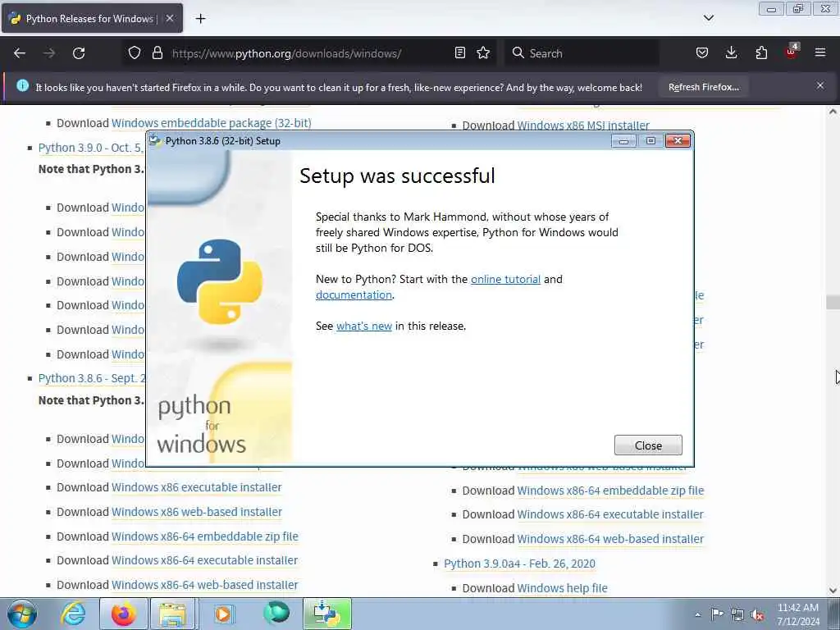Open Windows Media Player from taskbar
The height and width of the screenshot is (630, 840).
[x=223, y=614]
